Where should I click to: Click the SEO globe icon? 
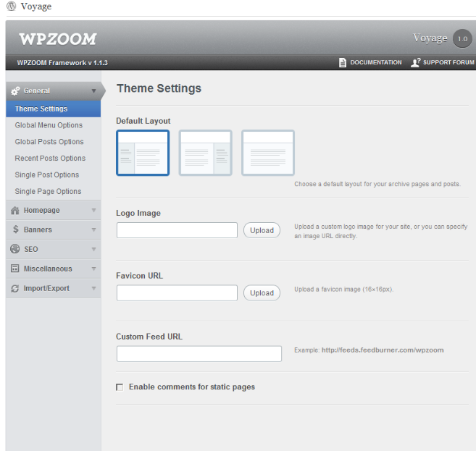pyautogui.click(x=15, y=249)
